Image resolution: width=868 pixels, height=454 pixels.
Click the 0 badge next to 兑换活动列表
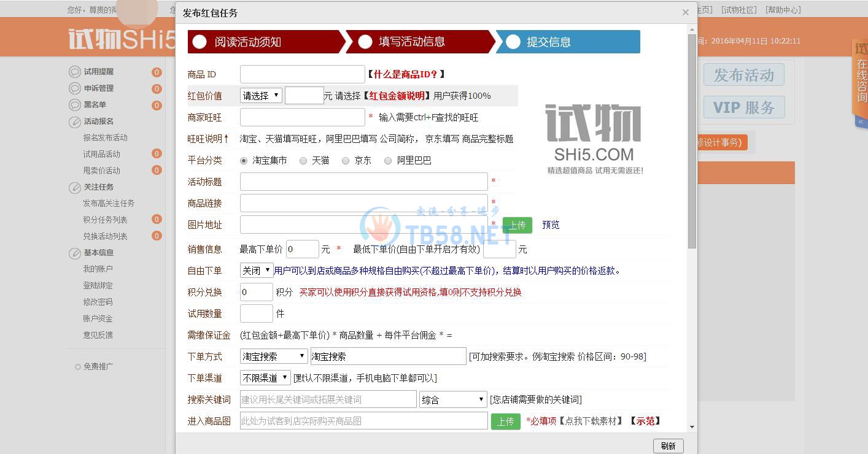[157, 236]
